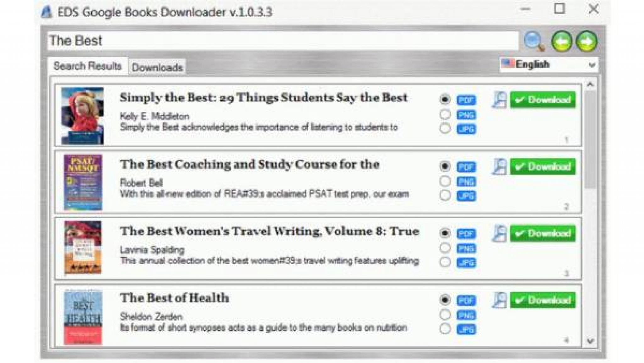644x363 pixels.
Task: Download The Best of Health
Action: pyautogui.click(x=543, y=300)
